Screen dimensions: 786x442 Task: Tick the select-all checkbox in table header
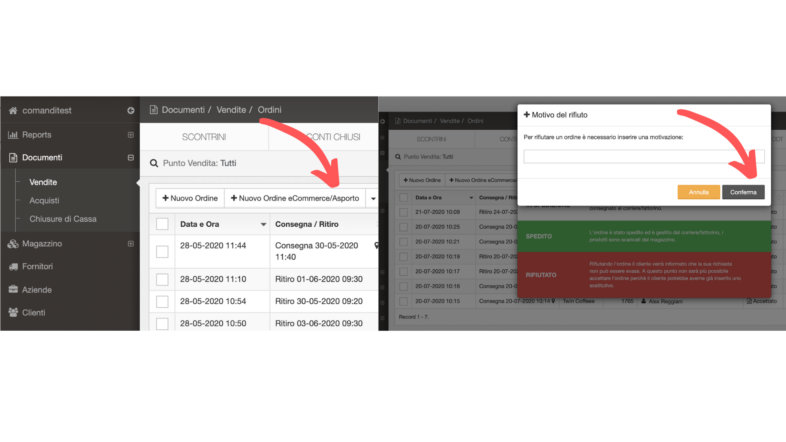click(x=162, y=224)
